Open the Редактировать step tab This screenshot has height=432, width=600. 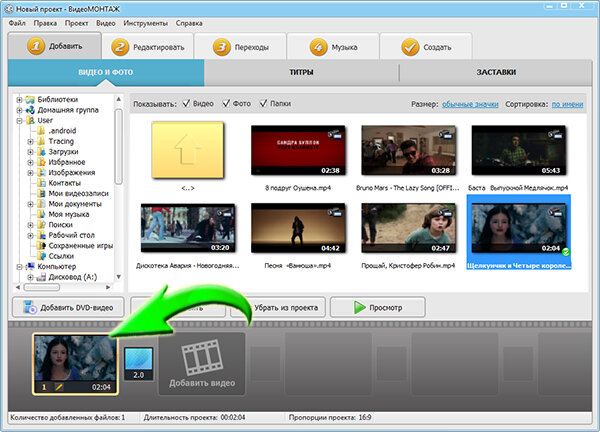[x=148, y=47]
